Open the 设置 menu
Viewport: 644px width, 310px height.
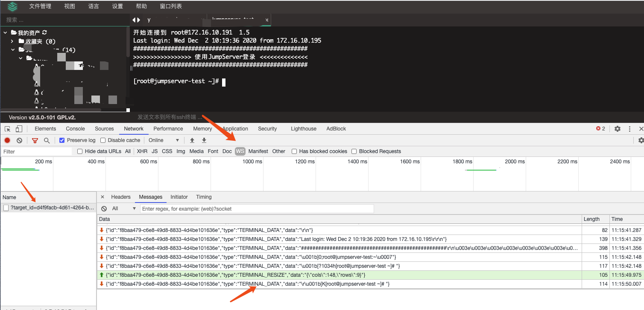click(x=117, y=6)
